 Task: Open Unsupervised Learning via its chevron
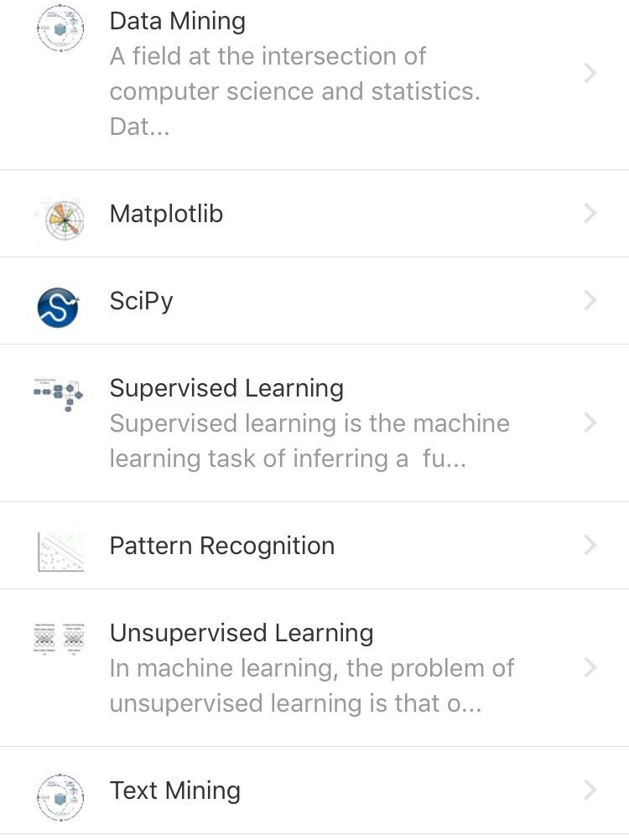point(590,667)
